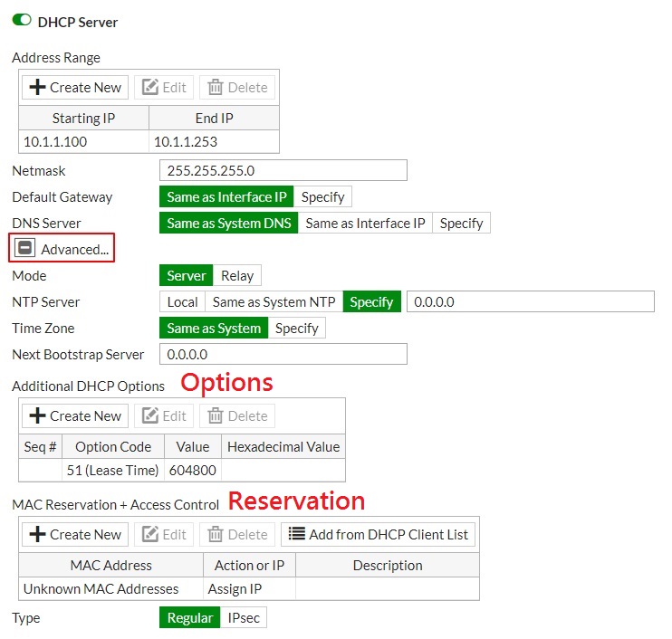
Task: Delete selected Additional DHCP Option
Action: click(237, 415)
